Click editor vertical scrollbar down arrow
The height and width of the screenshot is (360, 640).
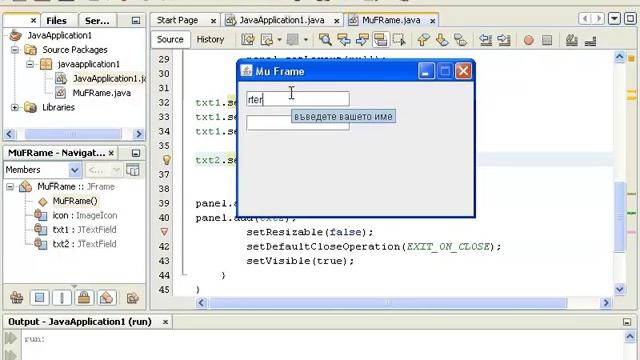pos(620,289)
